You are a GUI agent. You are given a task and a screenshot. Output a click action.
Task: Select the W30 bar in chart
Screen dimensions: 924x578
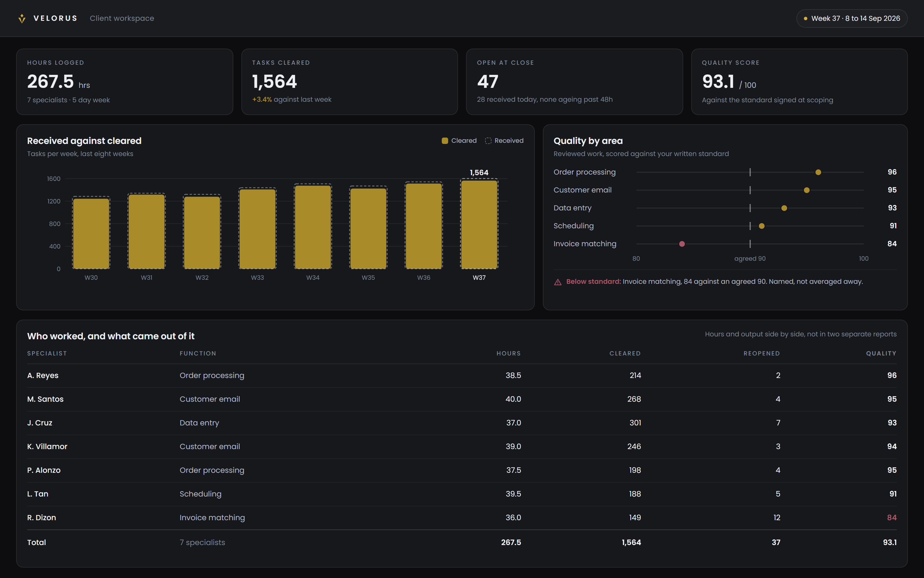tap(91, 234)
